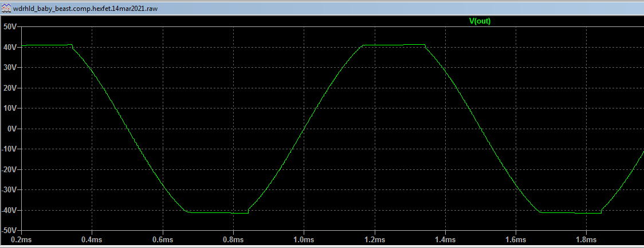Click the -30V vertical axis label
The height and width of the screenshot is (248, 644).
coord(8,189)
